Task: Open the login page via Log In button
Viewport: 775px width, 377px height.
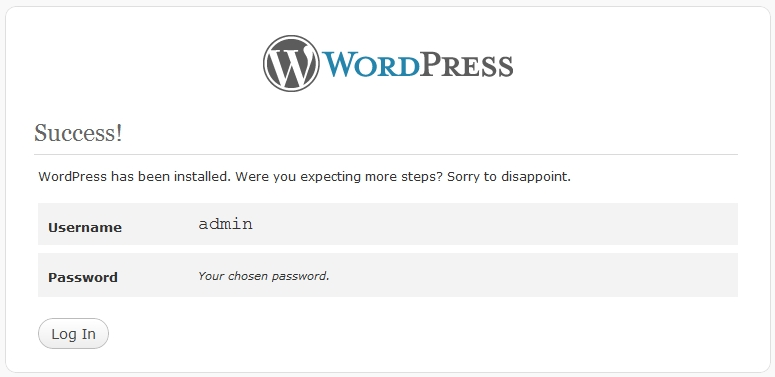Action: click(x=73, y=334)
